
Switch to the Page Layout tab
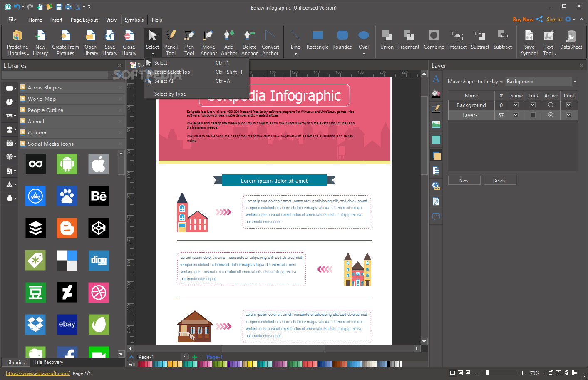(84, 20)
